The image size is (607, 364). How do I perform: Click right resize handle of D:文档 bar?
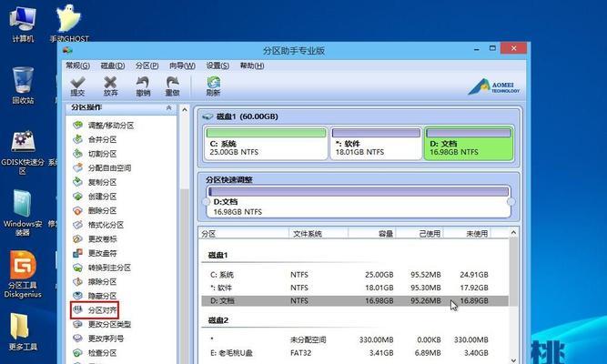pos(511,202)
